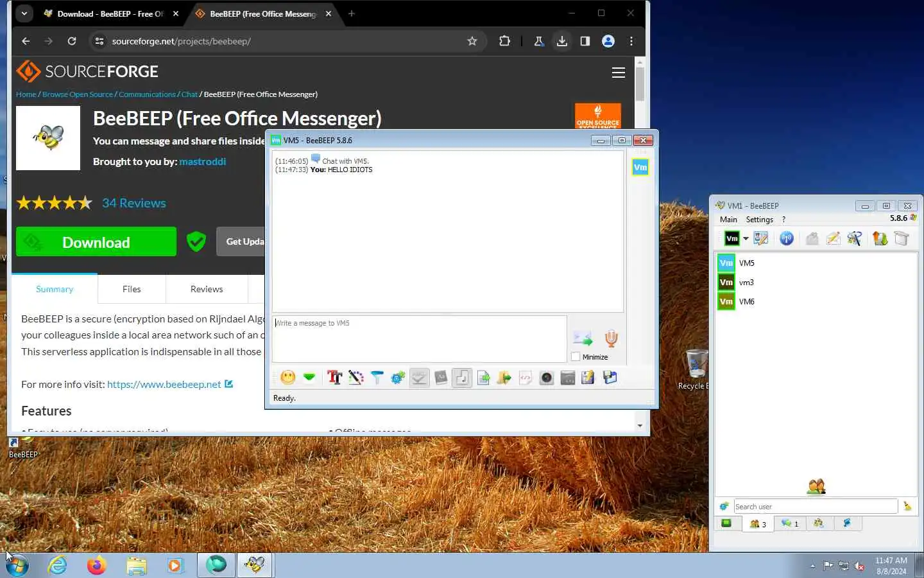Screen dimensions: 924x578
Task: Open chat settings gear icon
Action: tap(398, 378)
